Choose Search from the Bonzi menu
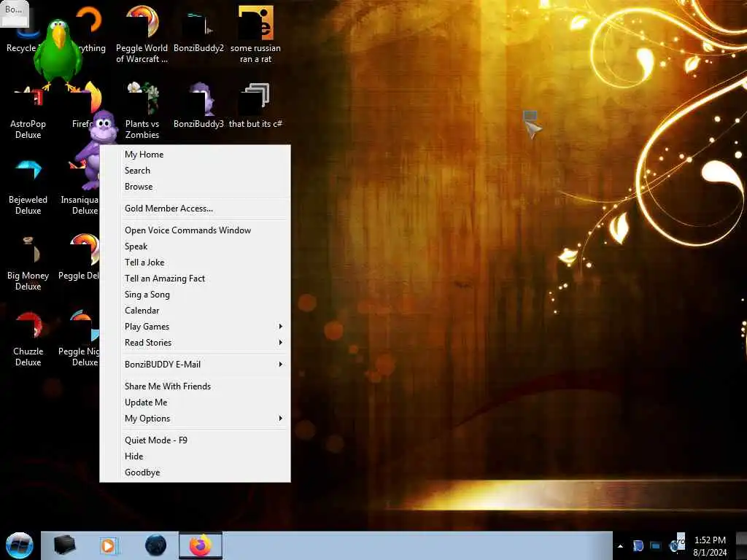The height and width of the screenshot is (560, 747). (195, 171)
